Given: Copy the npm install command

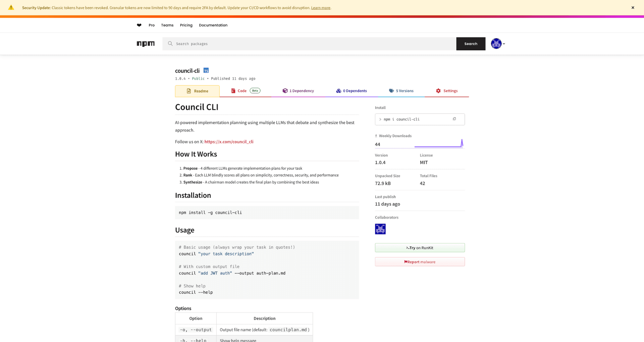Looking at the screenshot, I should [x=454, y=119].
